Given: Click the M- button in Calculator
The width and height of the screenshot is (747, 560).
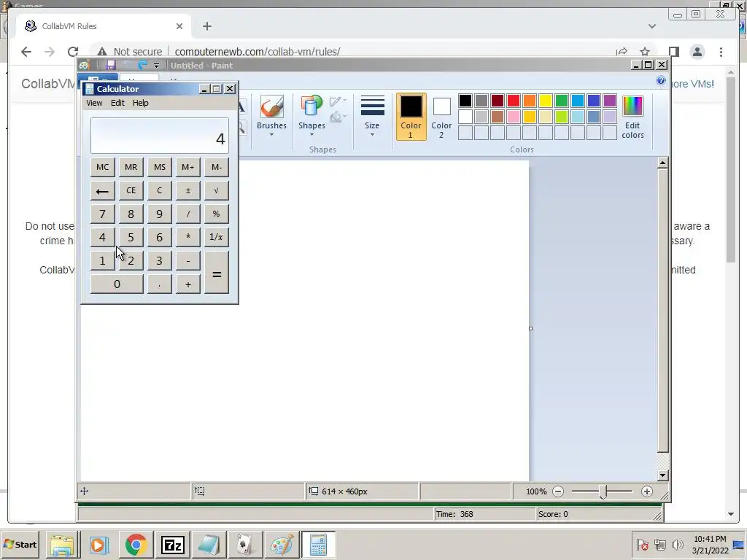Looking at the screenshot, I should [217, 167].
